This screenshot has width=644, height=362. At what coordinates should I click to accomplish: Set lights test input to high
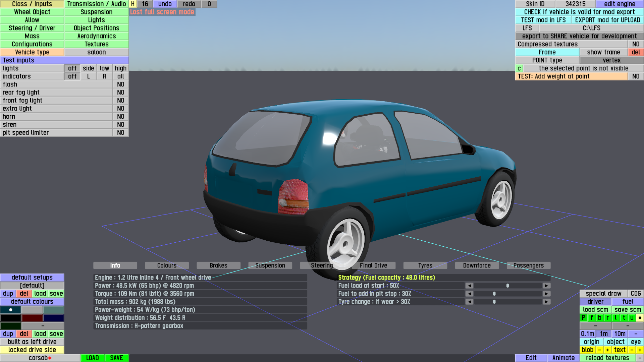[x=120, y=68]
